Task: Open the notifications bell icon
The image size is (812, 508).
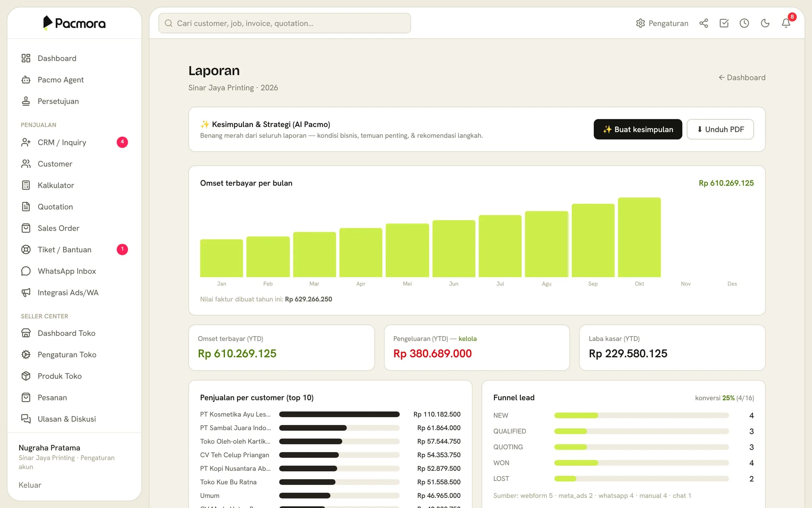Action: click(786, 23)
